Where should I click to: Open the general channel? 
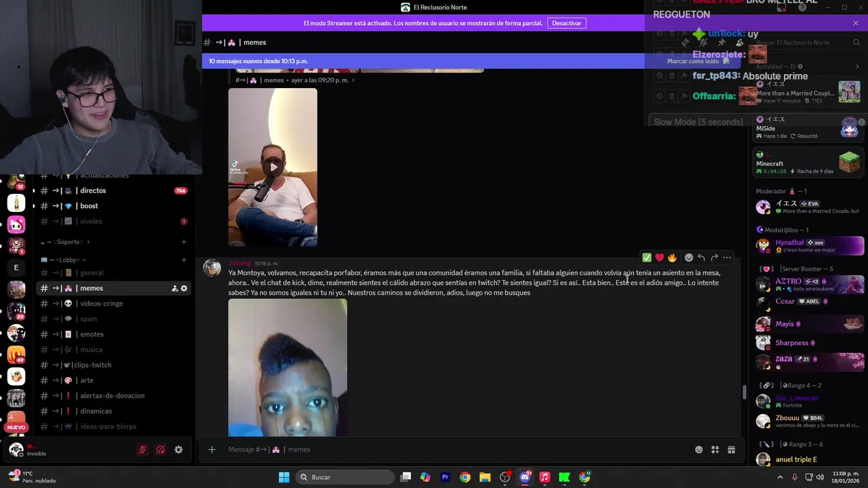click(x=113, y=272)
